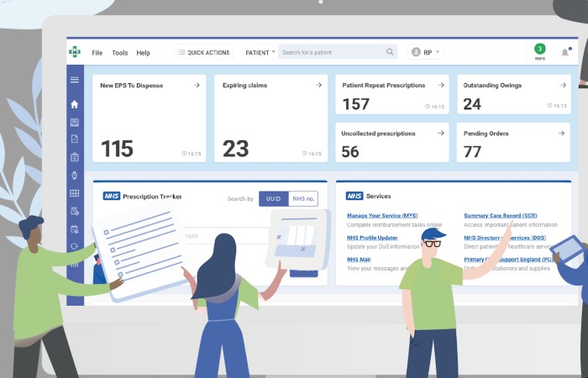The image size is (588, 378).
Task: Open Uncollected prescriptions arrow
Action: pyautogui.click(x=441, y=133)
